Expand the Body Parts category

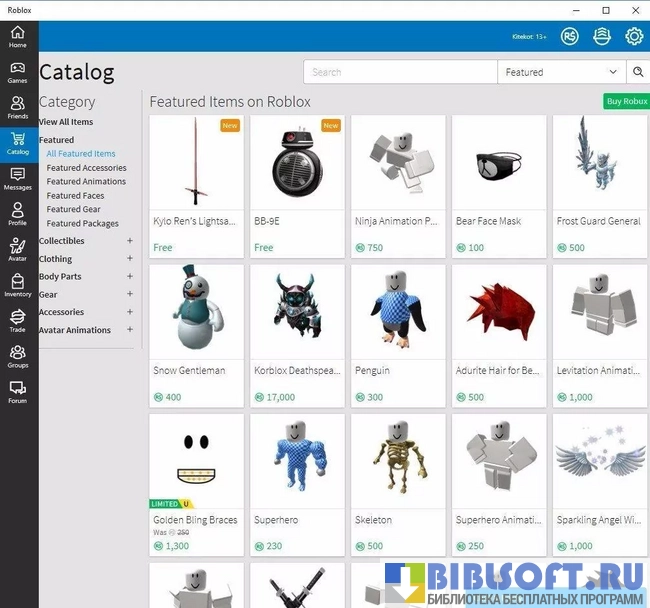point(130,276)
